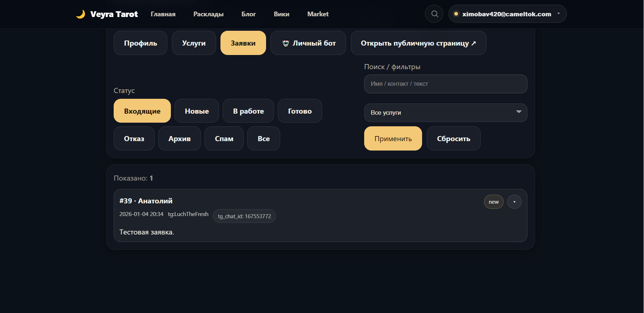Open Расклады in top navigation
This screenshot has width=644, height=313.
click(209, 14)
